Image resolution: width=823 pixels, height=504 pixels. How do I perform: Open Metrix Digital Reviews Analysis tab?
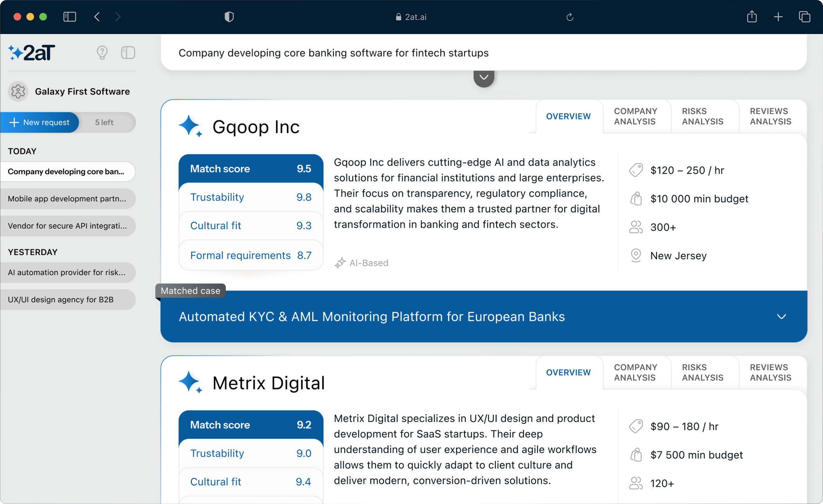click(x=770, y=372)
